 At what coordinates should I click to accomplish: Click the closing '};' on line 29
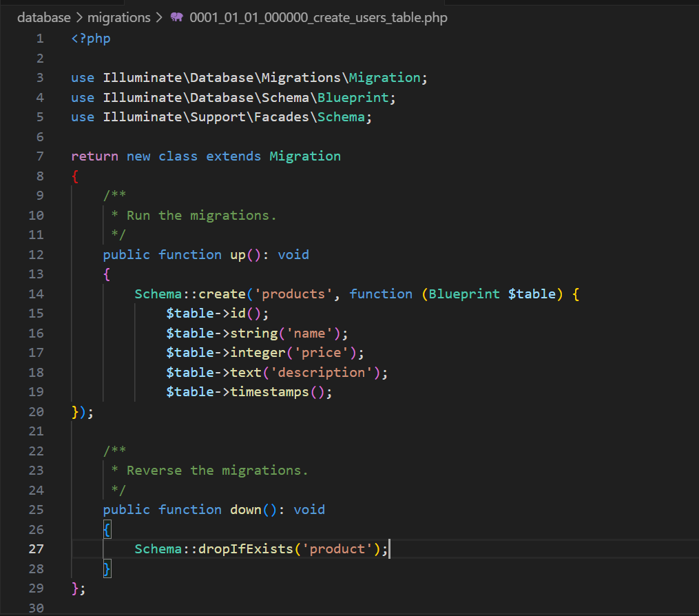tap(79, 588)
